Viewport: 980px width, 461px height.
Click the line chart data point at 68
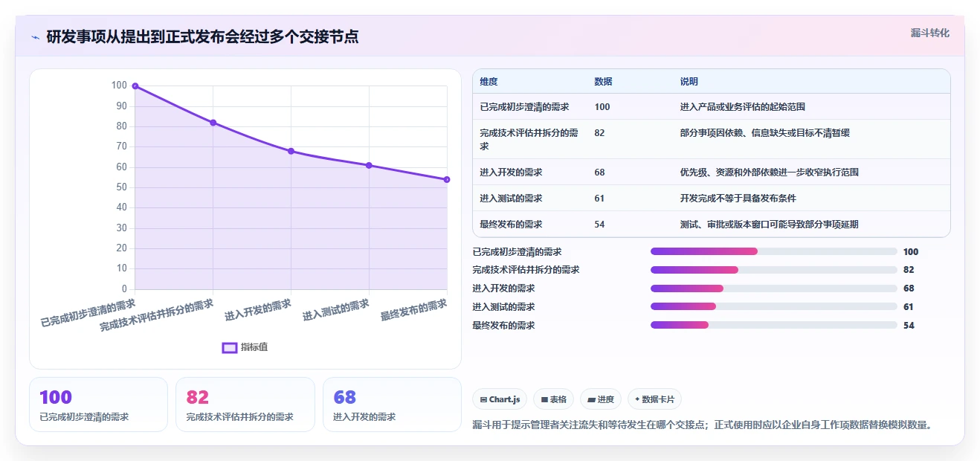pyautogui.click(x=291, y=151)
